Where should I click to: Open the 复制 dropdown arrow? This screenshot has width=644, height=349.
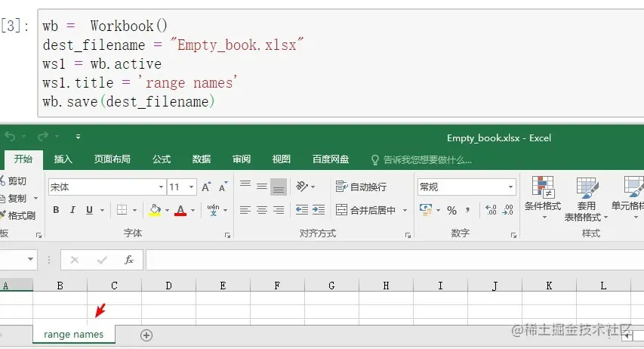[x=35, y=198]
